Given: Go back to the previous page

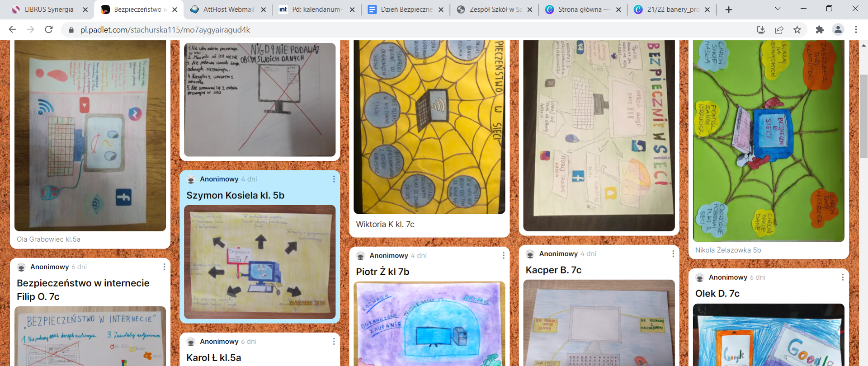Looking at the screenshot, I should point(12,29).
